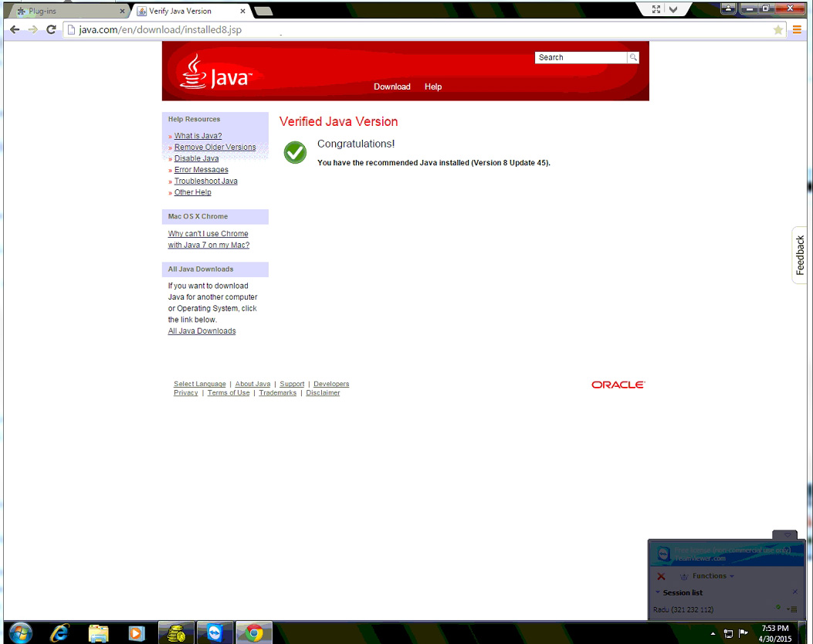Open the Radu session options menu
This screenshot has width=813, height=644.
[792, 609]
